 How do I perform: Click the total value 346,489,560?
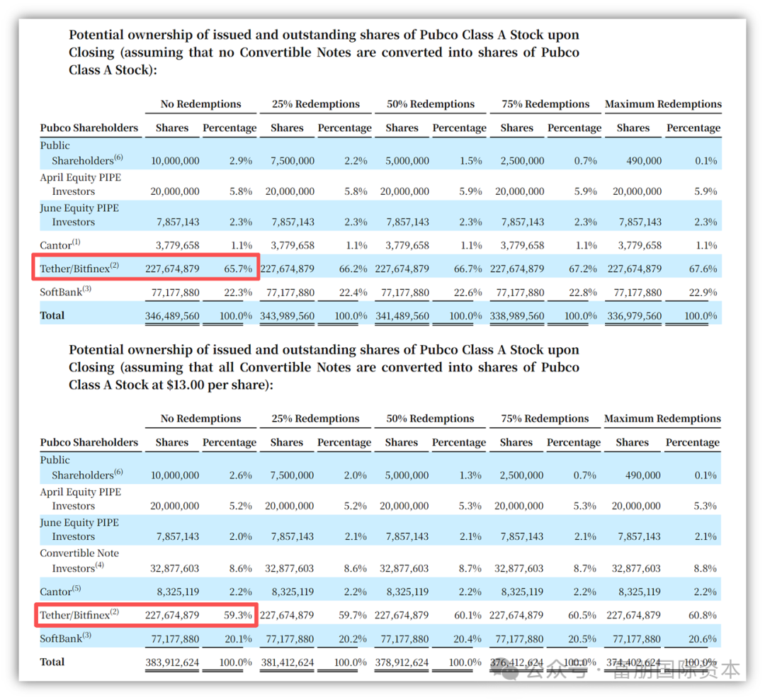[x=172, y=316]
